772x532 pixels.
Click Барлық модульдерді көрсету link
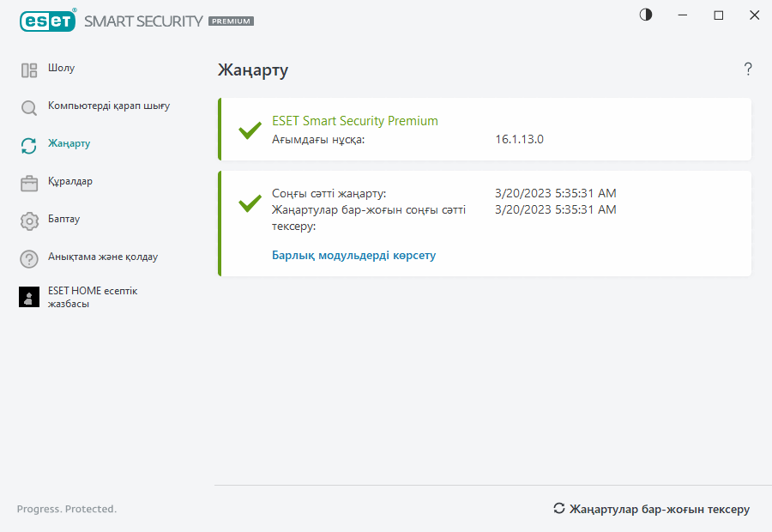[353, 256]
